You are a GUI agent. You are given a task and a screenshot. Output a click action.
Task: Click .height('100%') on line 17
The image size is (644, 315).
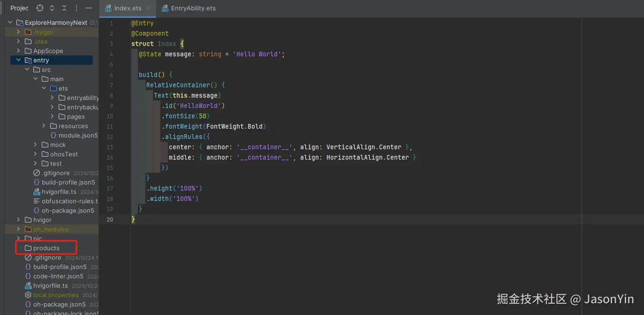pos(174,188)
